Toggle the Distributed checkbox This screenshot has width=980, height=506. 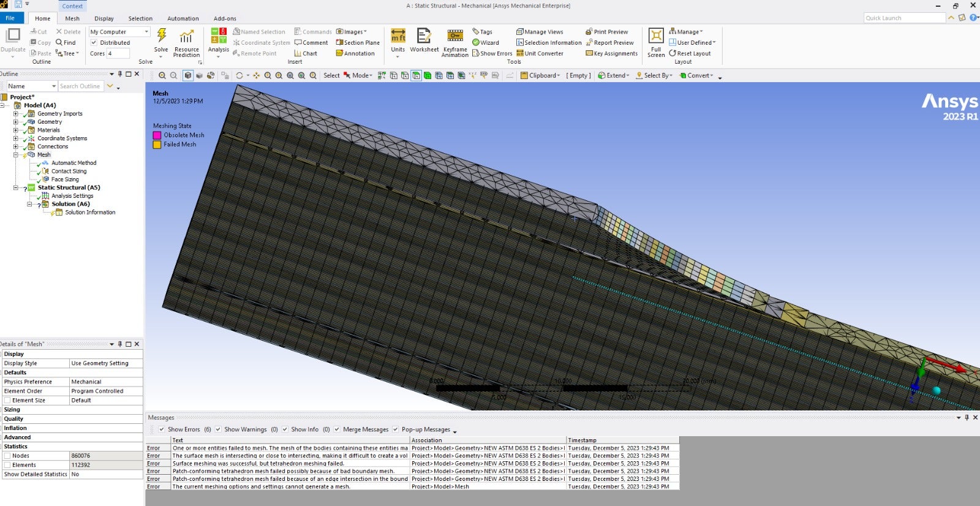coord(94,42)
